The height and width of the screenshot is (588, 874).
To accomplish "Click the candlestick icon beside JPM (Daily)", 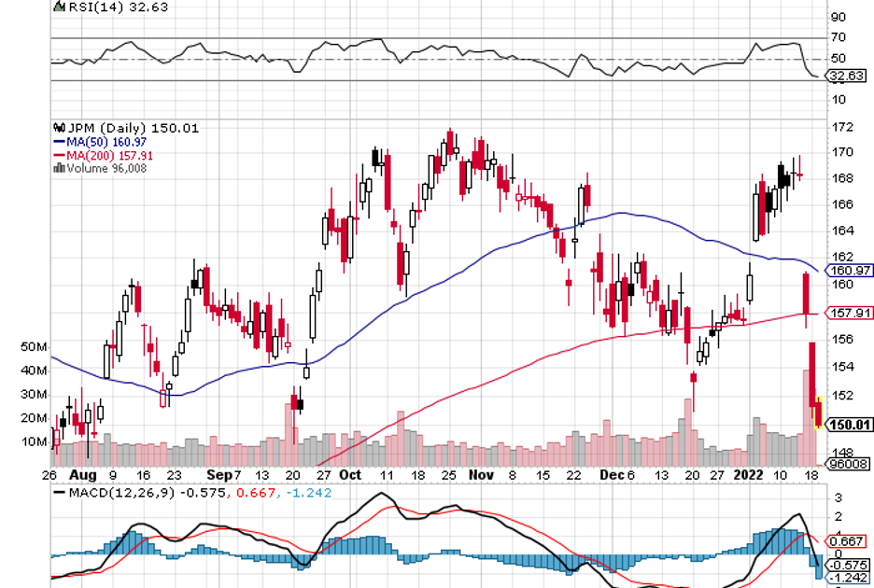I will click(x=59, y=129).
